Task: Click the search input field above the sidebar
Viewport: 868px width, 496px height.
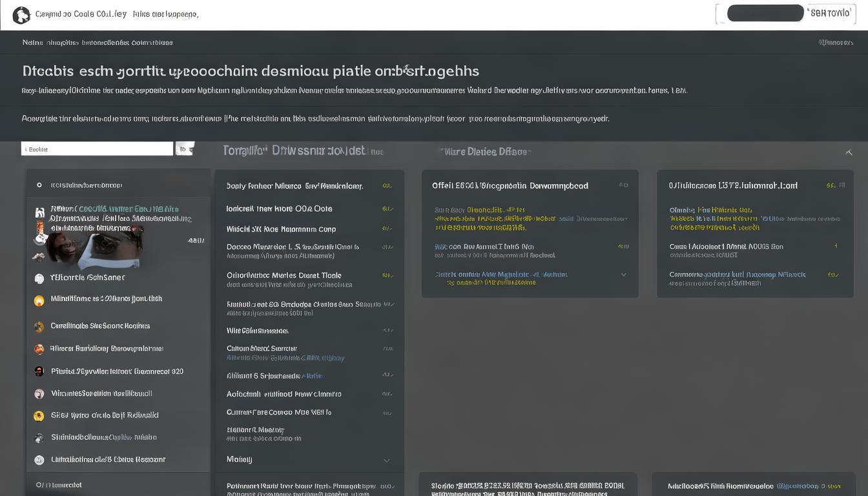Action: pos(97,149)
